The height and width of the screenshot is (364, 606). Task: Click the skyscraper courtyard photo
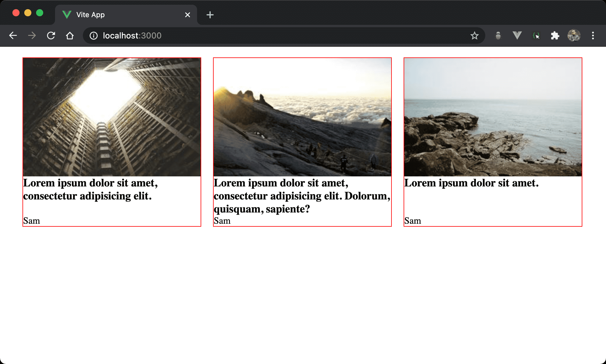pyautogui.click(x=112, y=117)
